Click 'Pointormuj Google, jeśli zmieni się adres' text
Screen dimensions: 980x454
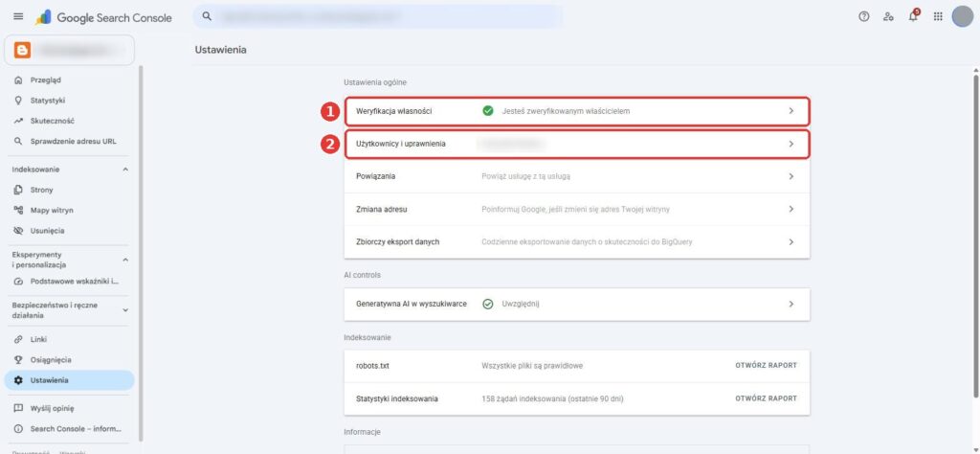tap(575, 209)
